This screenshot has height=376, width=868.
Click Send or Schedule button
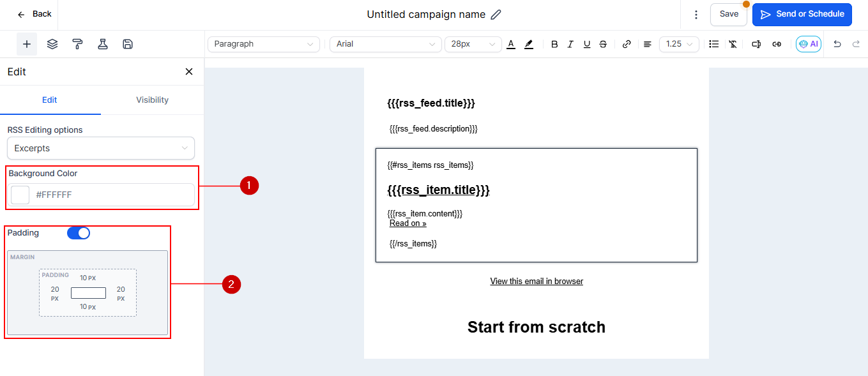802,14
